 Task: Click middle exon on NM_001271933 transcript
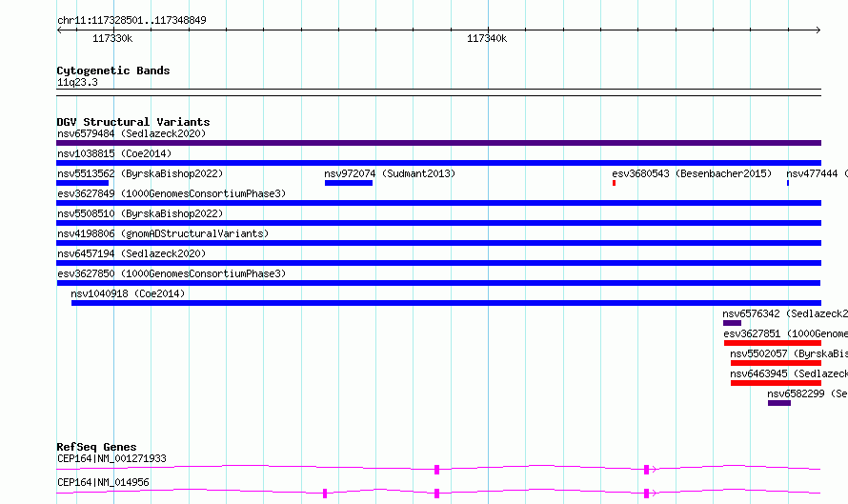pos(436,470)
